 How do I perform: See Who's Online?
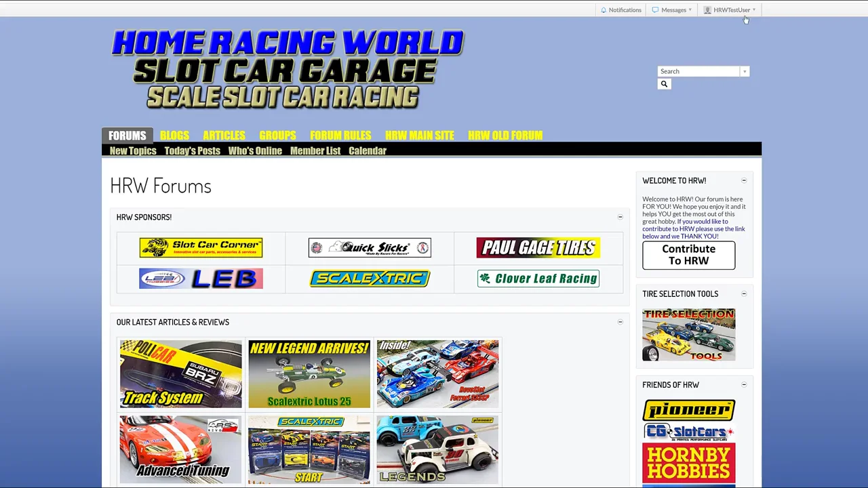tap(255, 150)
